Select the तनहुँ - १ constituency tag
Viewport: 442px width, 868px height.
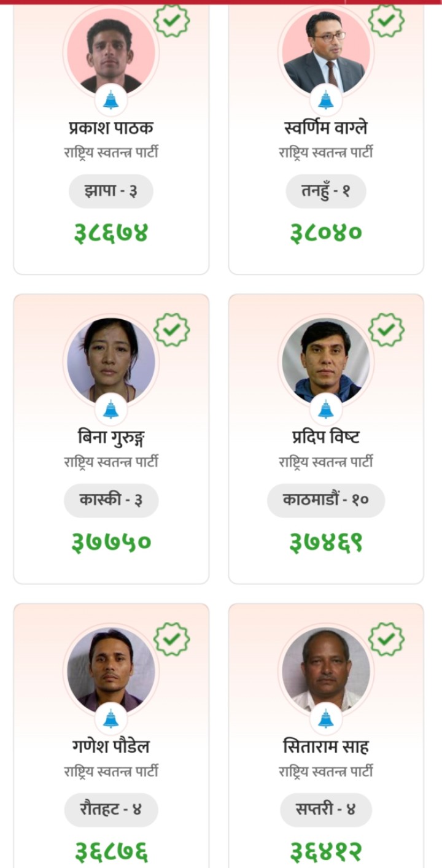(x=326, y=192)
